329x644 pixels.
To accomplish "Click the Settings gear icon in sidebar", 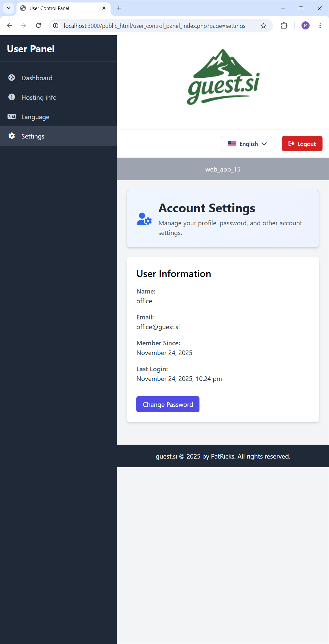I will (12, 136).
